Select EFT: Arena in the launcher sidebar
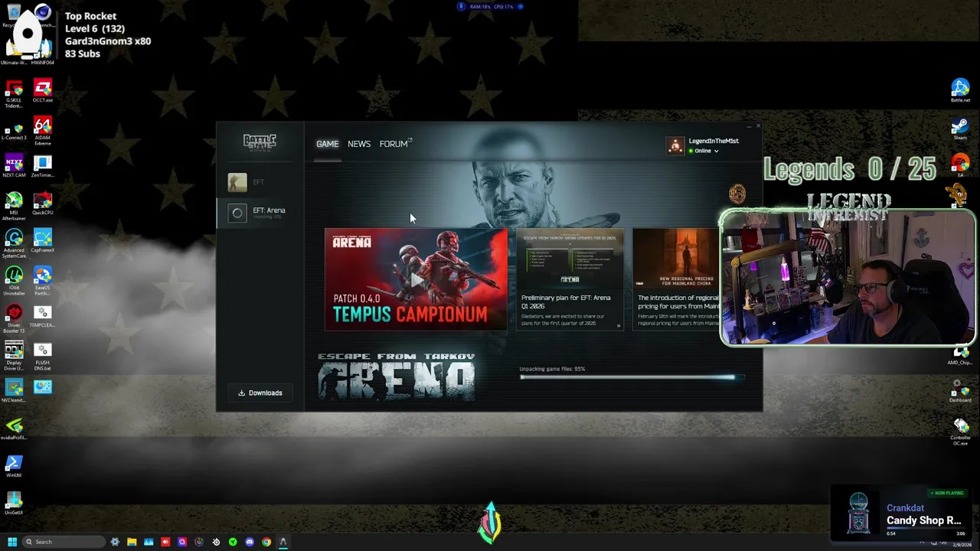 click(x=260, y=213)
